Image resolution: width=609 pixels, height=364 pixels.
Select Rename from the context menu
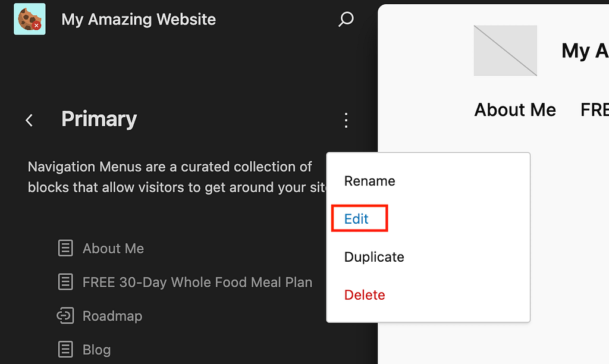pyautogui.click(x=369, y=181)
